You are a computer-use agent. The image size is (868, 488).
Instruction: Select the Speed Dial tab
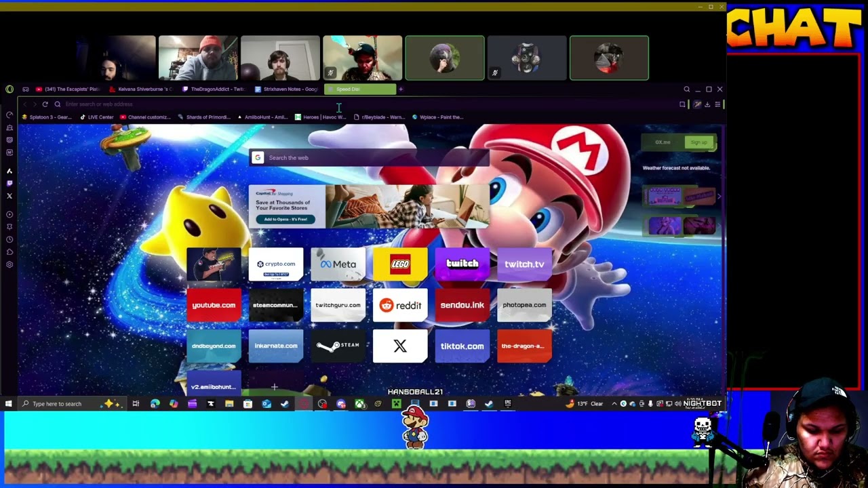point(360,89)
